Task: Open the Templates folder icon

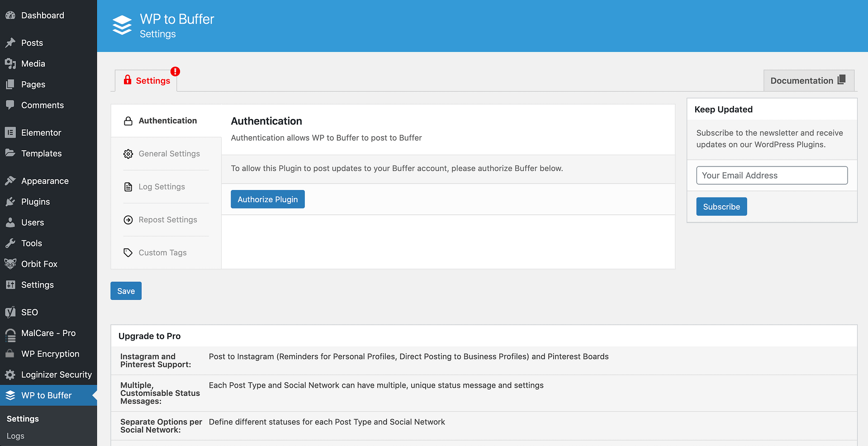Action: [10, 153]
